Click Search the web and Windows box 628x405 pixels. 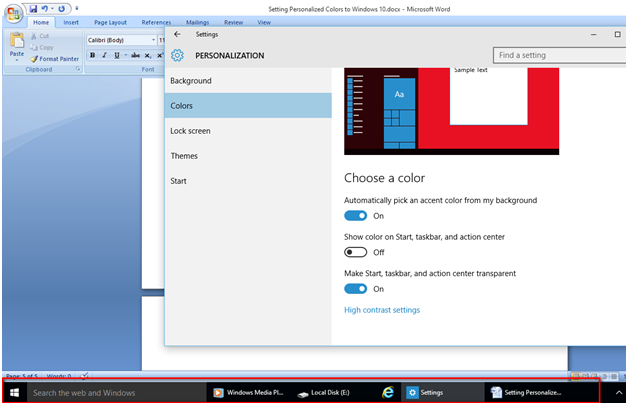[x=116, y=393]
